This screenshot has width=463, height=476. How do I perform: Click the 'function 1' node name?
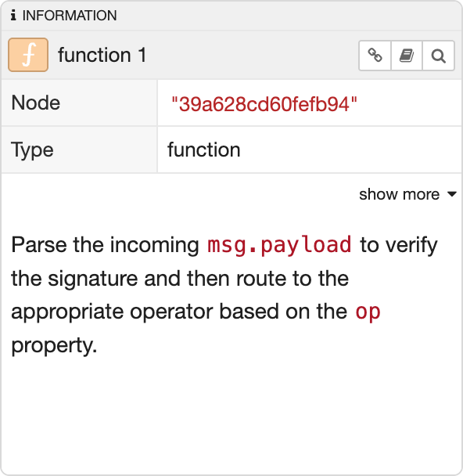(102, 55)
